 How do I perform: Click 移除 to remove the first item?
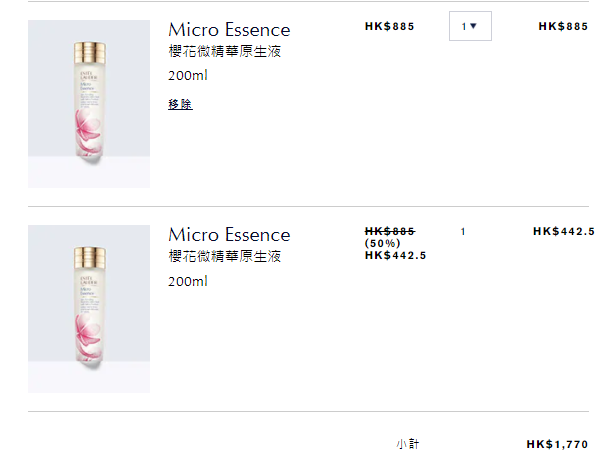point(180,104)
